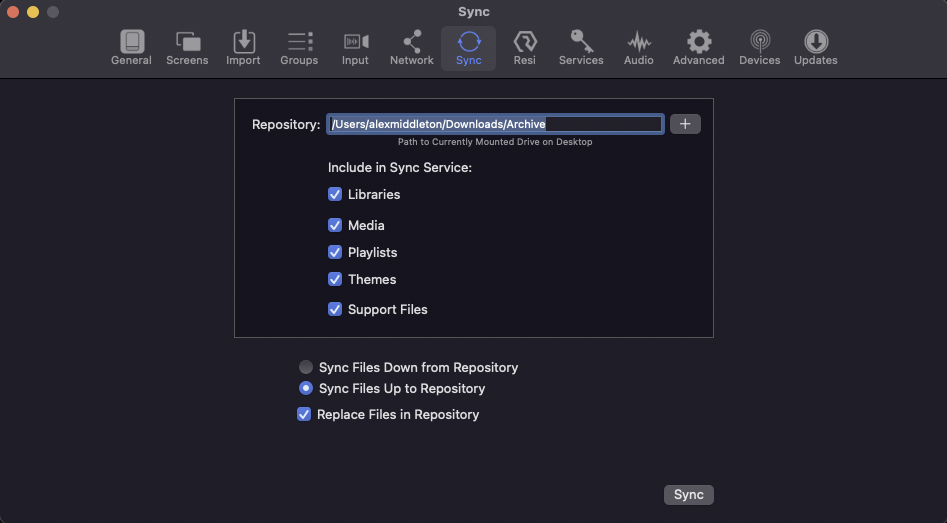
Task: Select Sync Files Down from Repository
Action: pyautogui.click(x=306, y=367)
